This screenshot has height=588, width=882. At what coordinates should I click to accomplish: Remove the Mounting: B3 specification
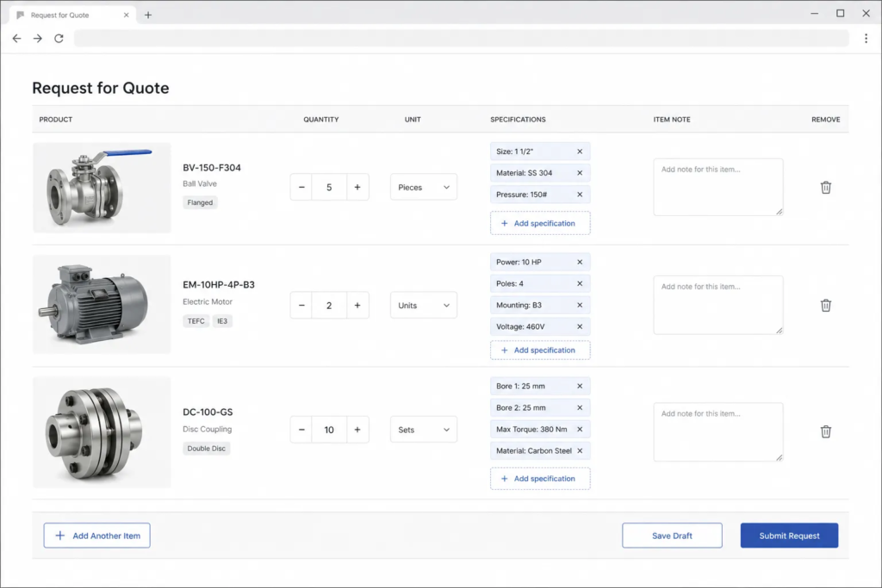580,306
